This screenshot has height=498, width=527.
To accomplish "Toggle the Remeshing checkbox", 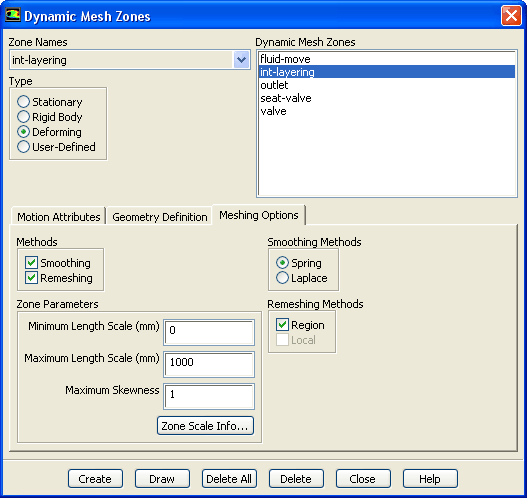I will tap(32, 278).
